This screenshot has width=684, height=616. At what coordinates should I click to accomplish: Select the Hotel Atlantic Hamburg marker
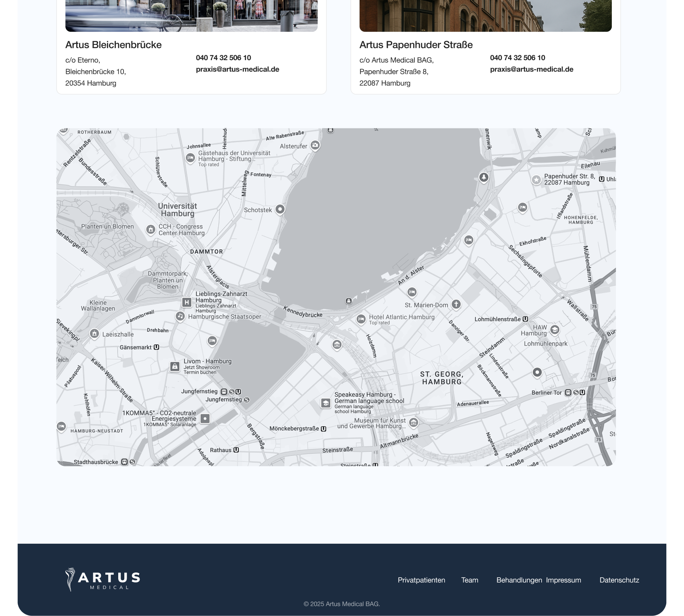coord(361,319)
